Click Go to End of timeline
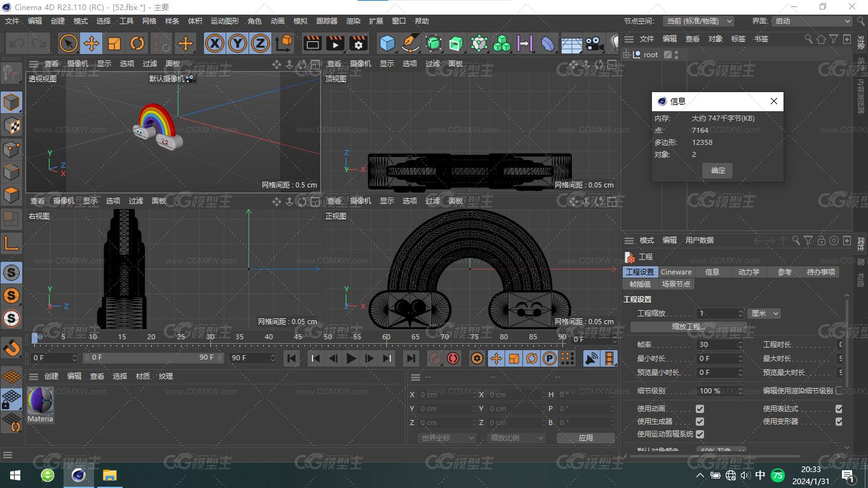868x488 pixels. [x=411, y=358]
